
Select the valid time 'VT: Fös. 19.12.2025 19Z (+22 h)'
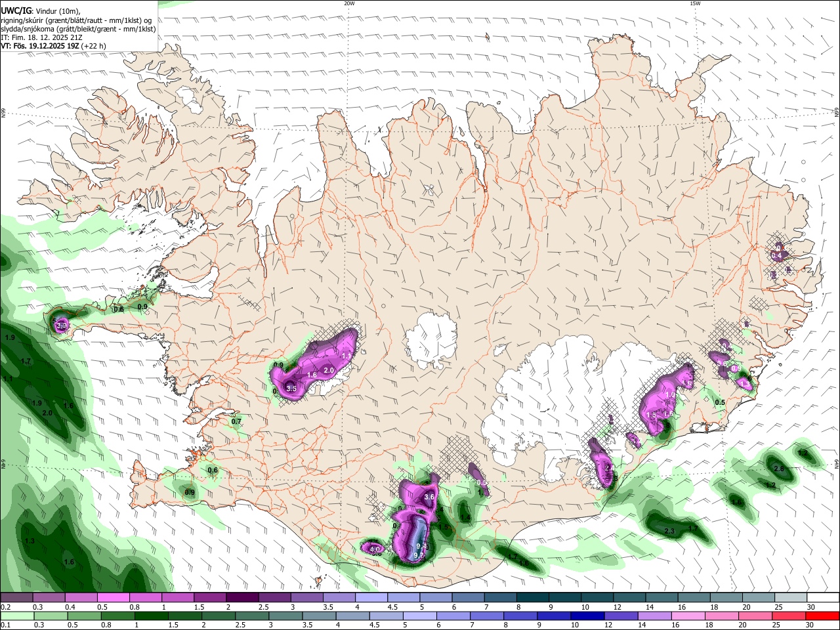coord(53,46)
